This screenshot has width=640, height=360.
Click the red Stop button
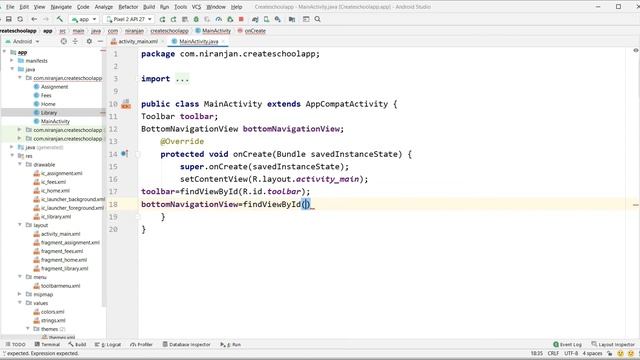pos(241,19)
